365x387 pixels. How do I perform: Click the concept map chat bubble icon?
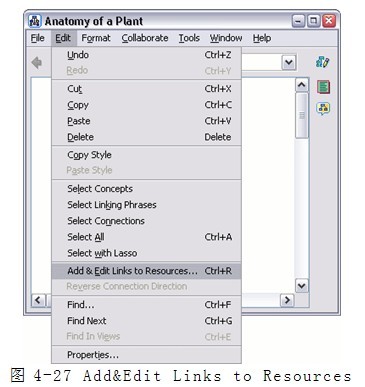point(323,109)
